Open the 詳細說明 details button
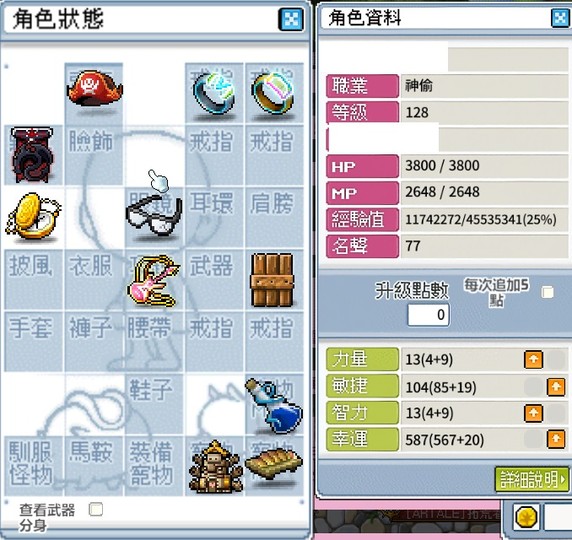Image resolution: width=572 pixels, height=540 pixels. tap(532, 479)
